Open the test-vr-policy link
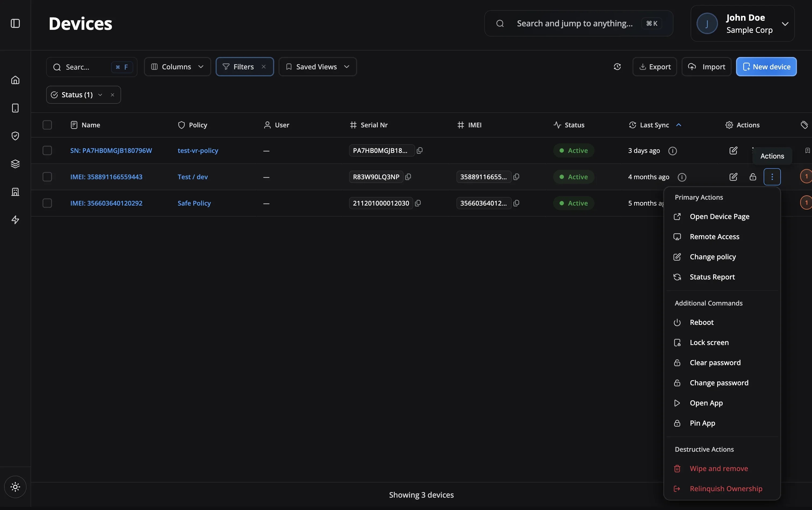Viewport: 812px width, 510px height. point(198,150)
